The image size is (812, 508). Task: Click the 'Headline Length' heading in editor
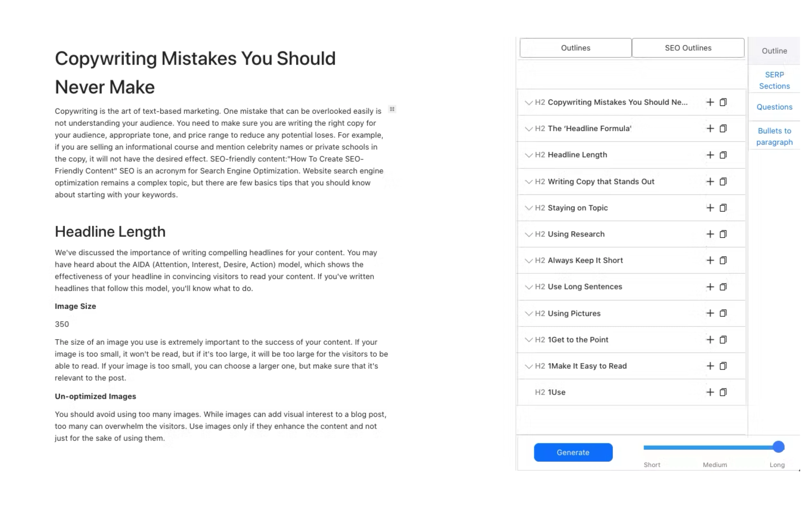click(110, 232)
